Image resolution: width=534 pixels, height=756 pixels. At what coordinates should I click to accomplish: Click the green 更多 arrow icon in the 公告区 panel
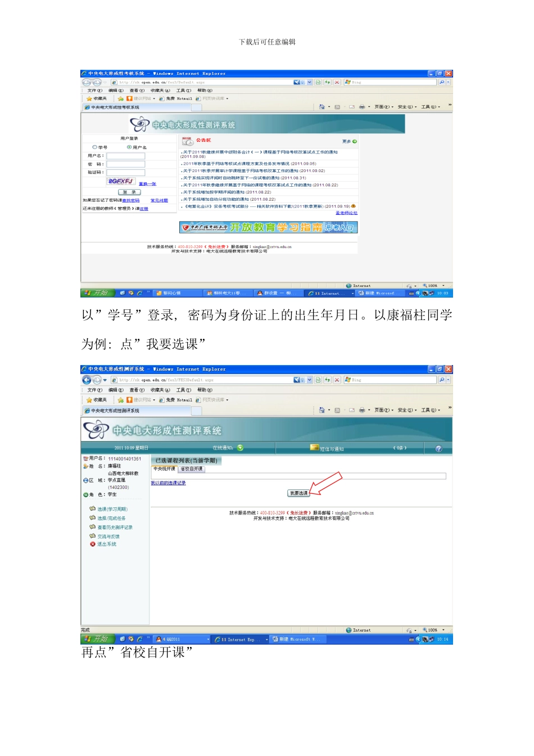point(355,141)
